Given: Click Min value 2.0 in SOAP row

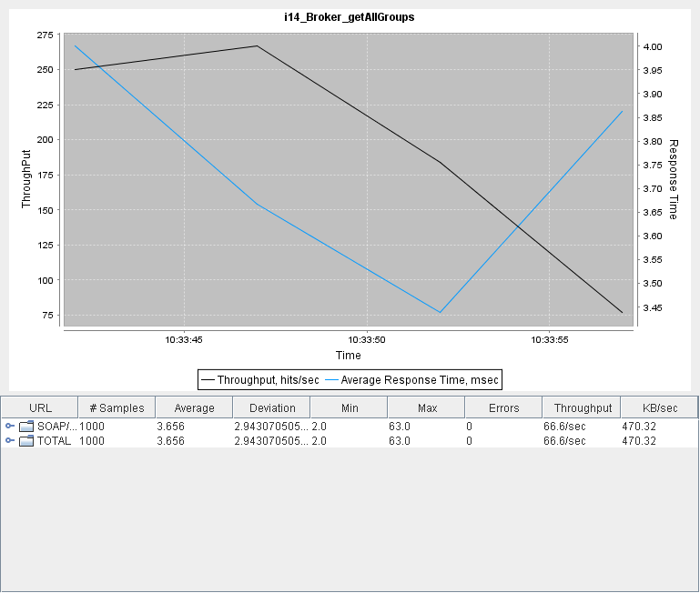Looking at the screenshot, I should pos(320,427).
